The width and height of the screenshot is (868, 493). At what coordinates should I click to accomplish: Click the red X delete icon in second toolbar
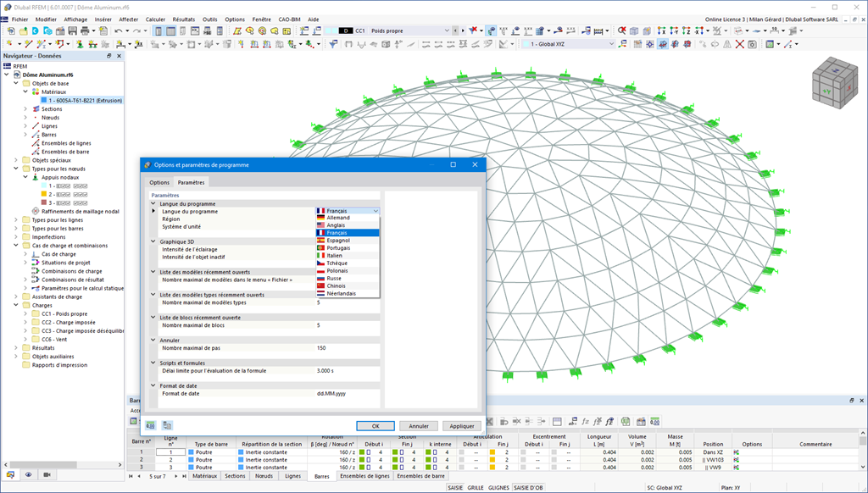(739, 44)
